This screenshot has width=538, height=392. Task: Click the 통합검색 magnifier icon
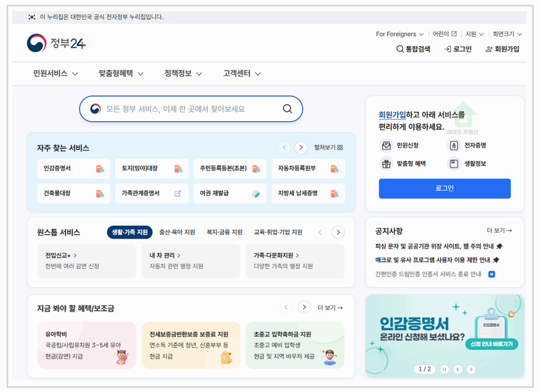(x=400, y=49)
